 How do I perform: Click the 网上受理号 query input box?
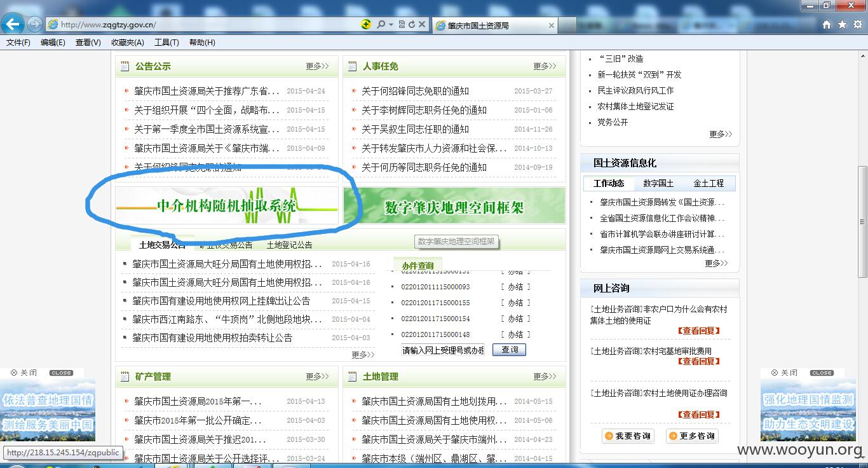(x=443, y=350)
